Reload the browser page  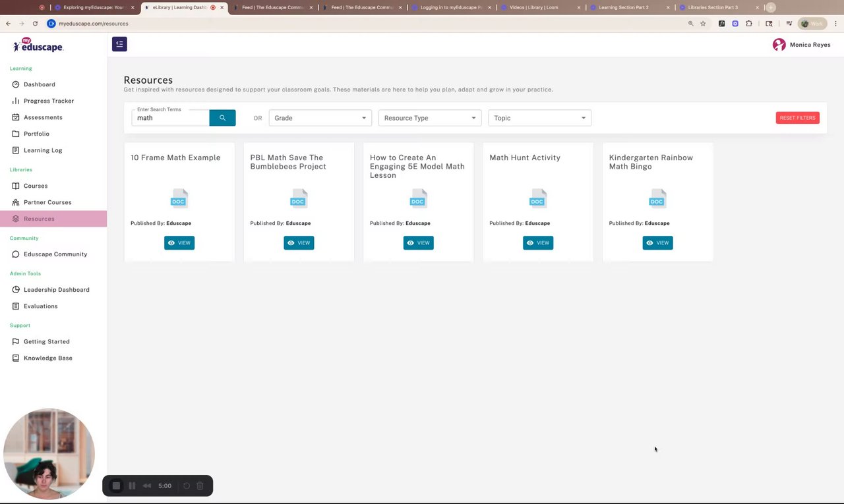click(35, 24)
